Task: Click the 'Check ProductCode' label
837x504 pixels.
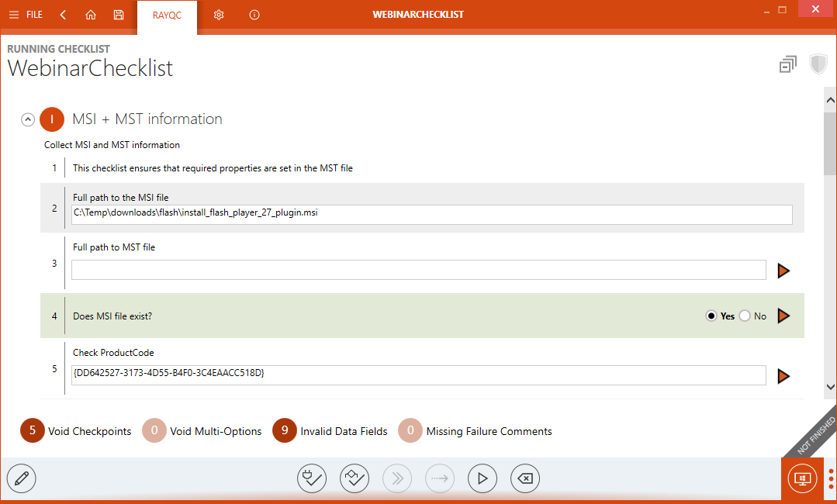Action: point(113,353)
